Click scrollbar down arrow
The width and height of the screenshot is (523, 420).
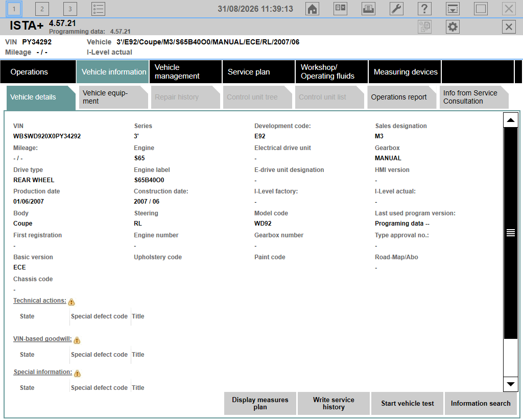(x=510, y=384)
